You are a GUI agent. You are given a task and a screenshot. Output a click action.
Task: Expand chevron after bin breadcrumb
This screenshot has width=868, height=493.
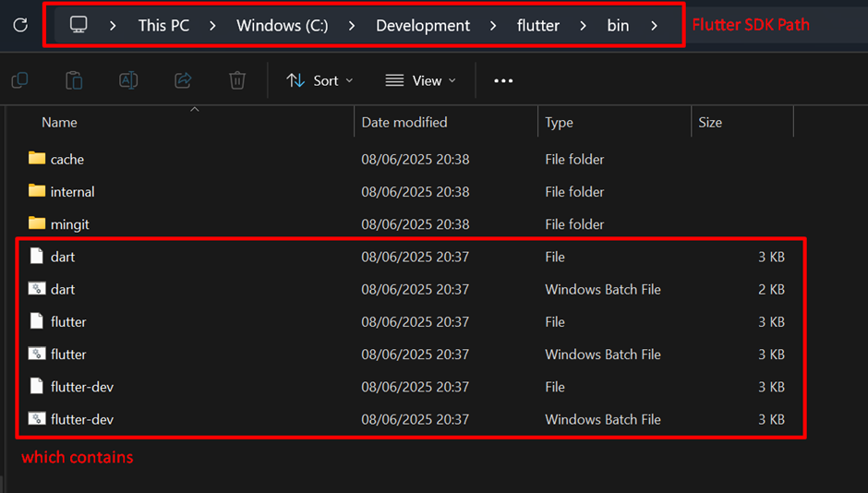pos(655,26)
